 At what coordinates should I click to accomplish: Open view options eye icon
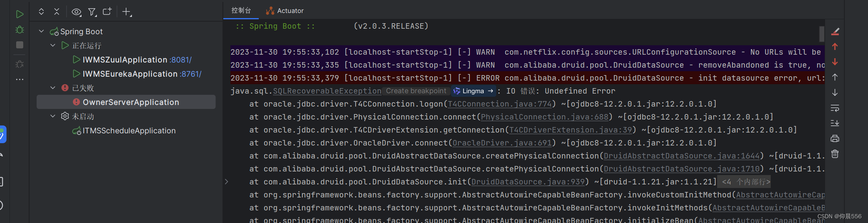pyautogui.click(x=76, y=12)
